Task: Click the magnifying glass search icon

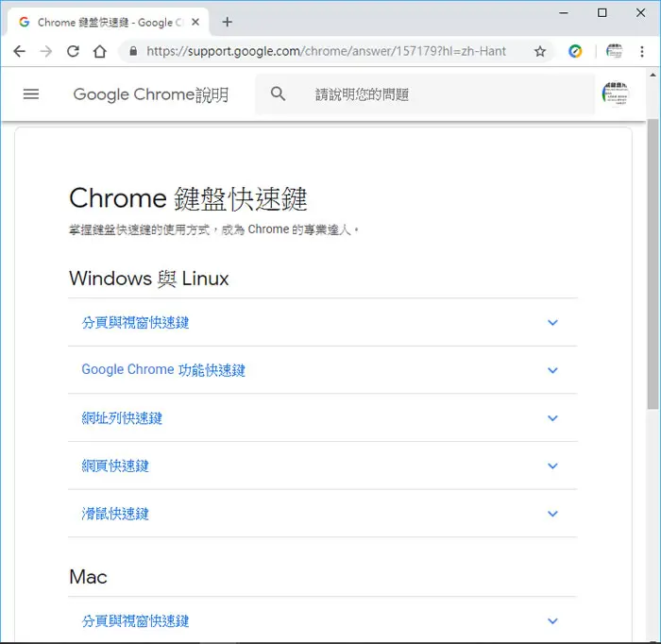Action: tap(278, 93)
